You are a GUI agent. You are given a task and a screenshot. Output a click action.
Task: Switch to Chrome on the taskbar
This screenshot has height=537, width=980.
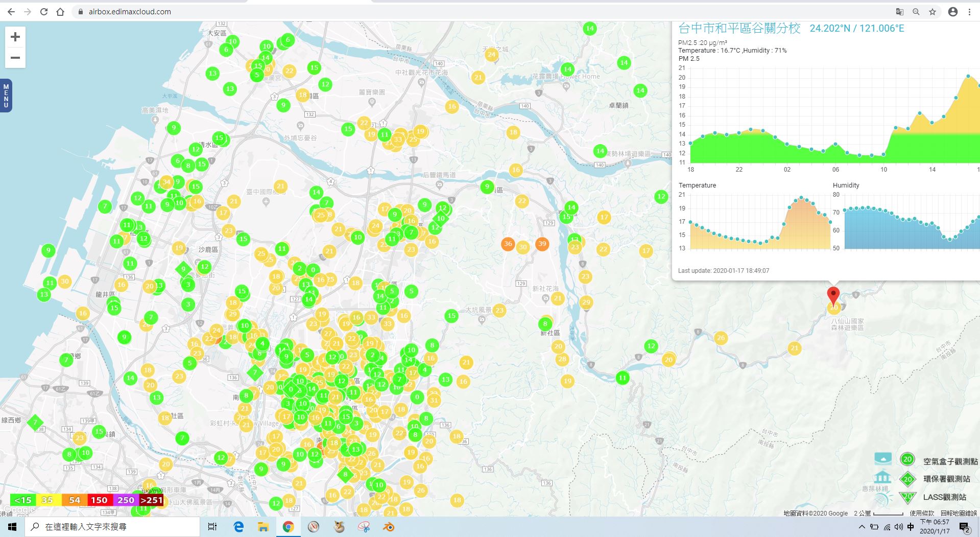click(288, 527)
